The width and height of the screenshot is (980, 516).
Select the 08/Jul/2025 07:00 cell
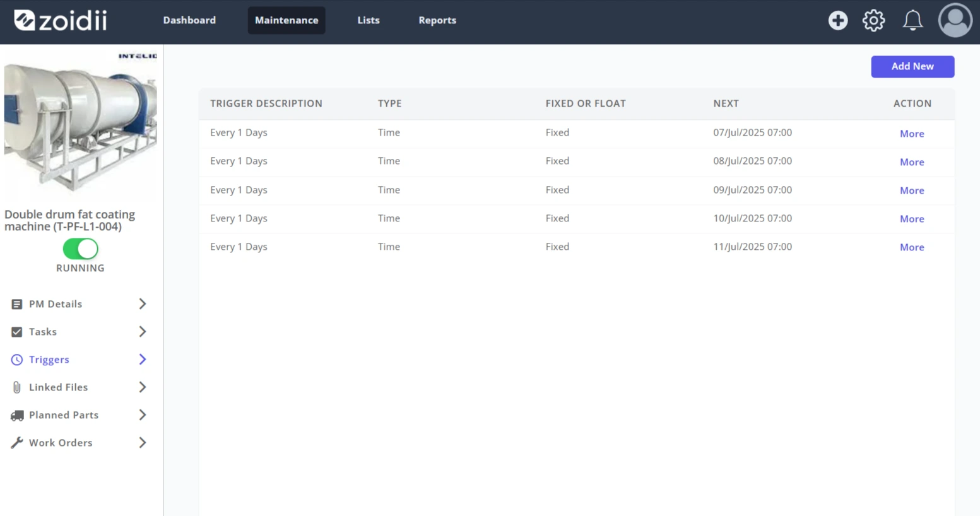point(752,161)
